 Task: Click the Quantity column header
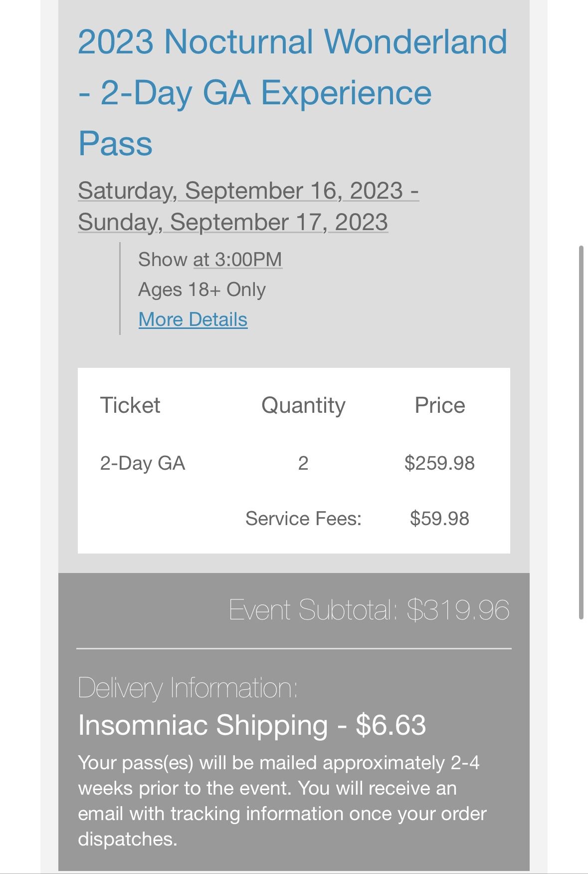[x=303, y=405]
